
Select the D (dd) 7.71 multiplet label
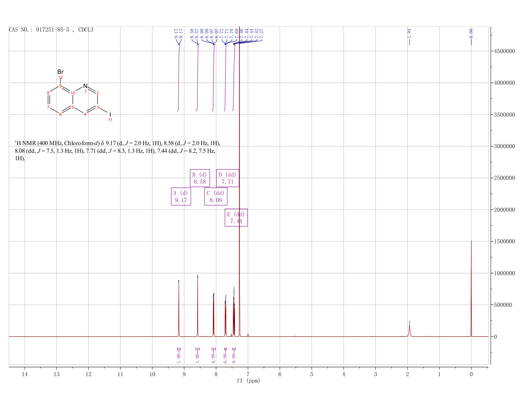(x=227, y=178)
